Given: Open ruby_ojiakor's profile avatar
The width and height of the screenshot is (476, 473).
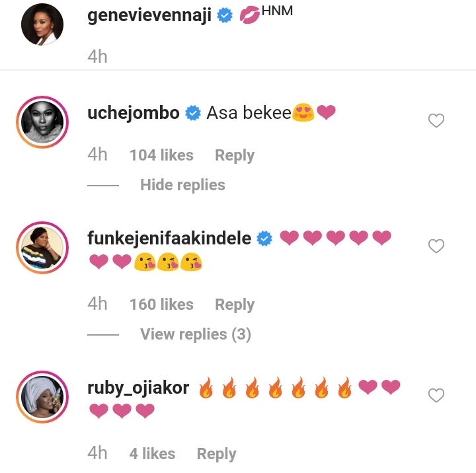Looking at the screenshot, I should (x=42, y=398).
